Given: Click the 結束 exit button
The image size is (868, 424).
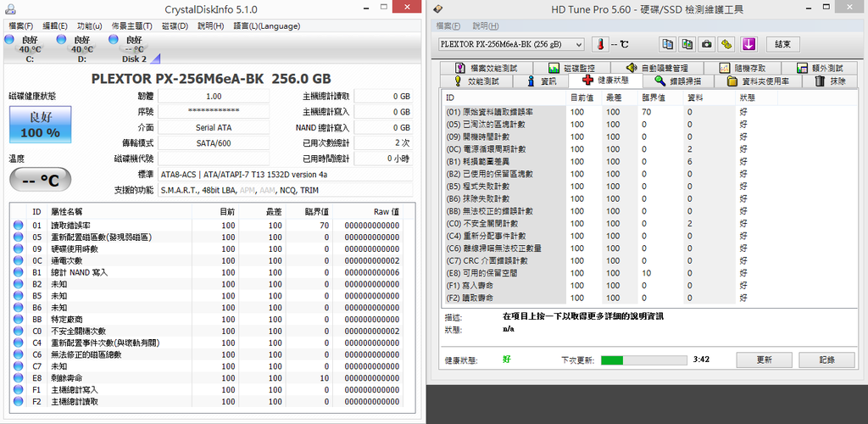Looking at the screenshot, I should point(782,44).
